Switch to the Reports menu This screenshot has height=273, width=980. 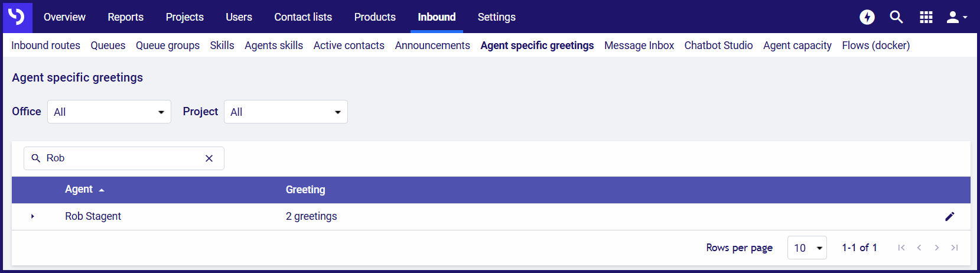point(125,17)
